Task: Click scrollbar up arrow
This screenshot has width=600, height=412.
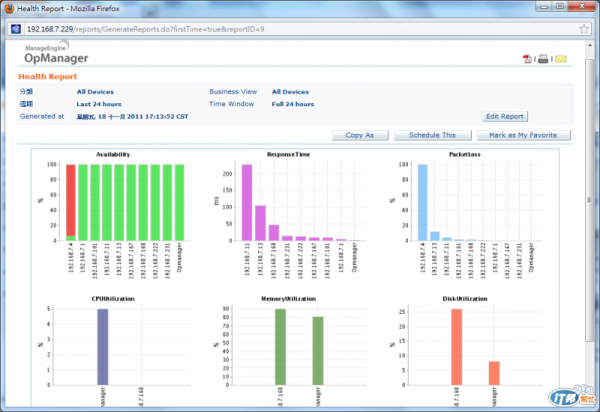Action: tap(590, 46)
